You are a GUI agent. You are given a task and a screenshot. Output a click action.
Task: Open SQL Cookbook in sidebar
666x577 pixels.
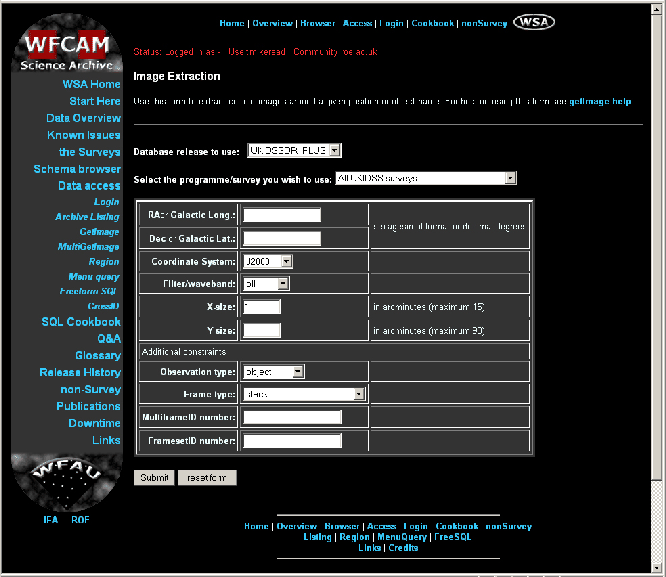click(81, 322)
